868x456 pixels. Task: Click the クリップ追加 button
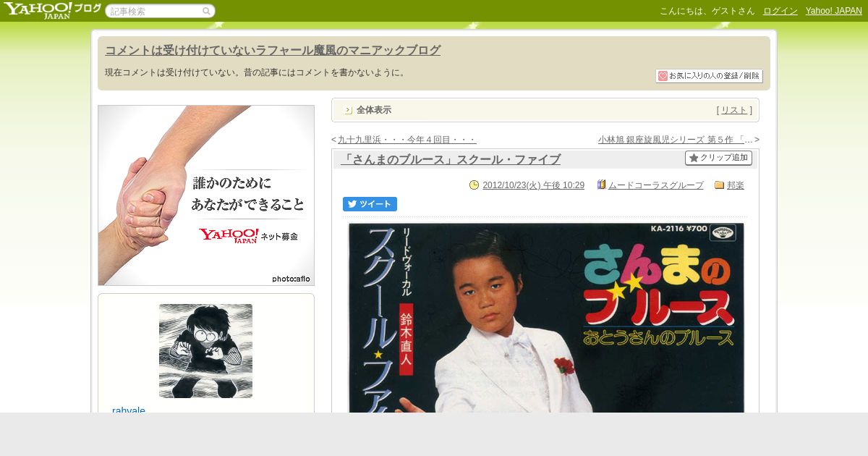[x=718, y=158]
